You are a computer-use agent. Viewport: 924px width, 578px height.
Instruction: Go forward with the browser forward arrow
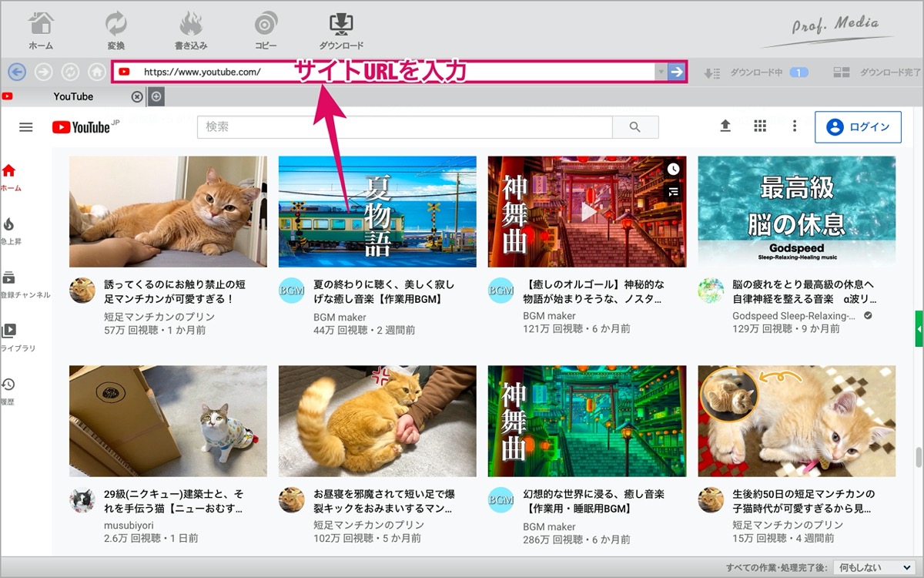[43, 72]
